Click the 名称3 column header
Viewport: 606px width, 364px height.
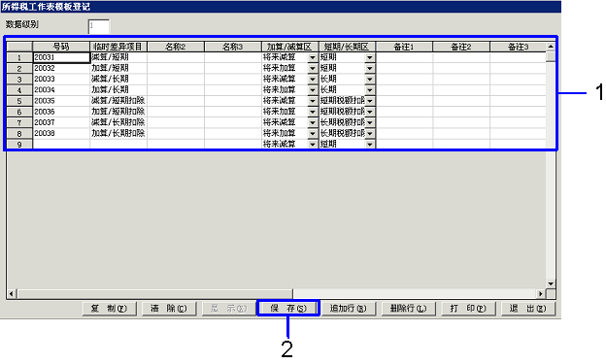233,47
